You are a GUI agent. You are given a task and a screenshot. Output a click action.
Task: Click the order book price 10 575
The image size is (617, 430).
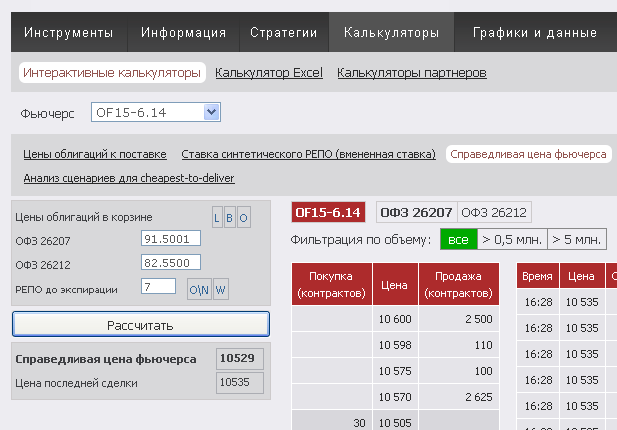click(x=395, y=371)
